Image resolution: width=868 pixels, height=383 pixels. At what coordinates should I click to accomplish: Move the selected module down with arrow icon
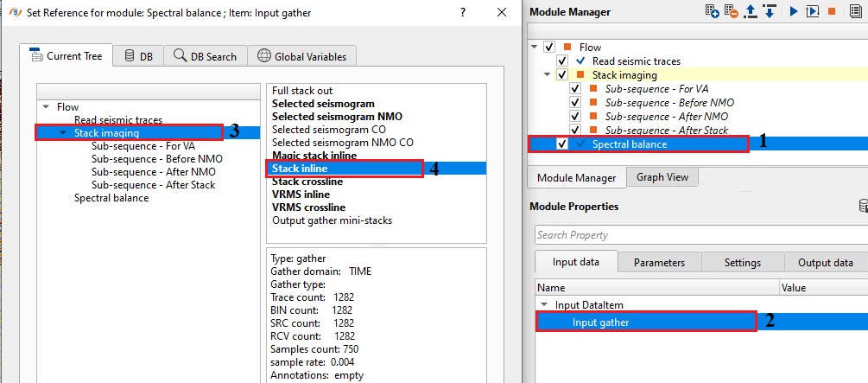pyautogui.click(x=769, y=11)
